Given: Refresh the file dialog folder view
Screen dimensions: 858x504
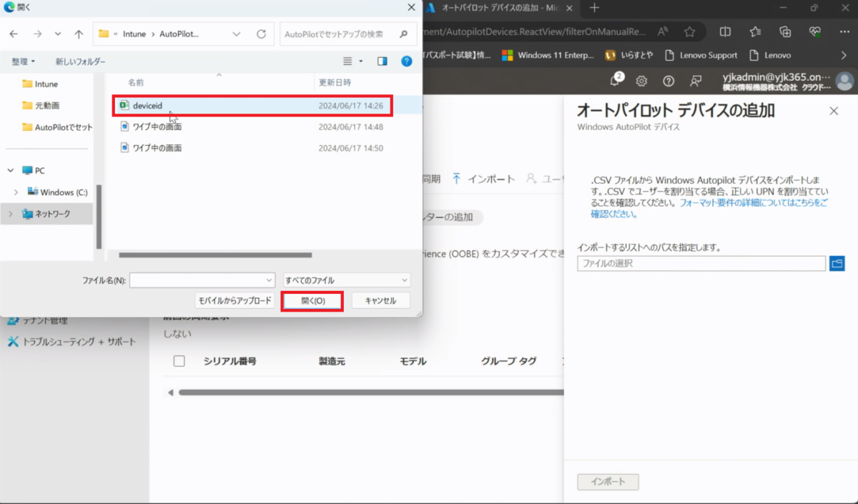Looking at the screenshot, I should (x=261, y=34).
